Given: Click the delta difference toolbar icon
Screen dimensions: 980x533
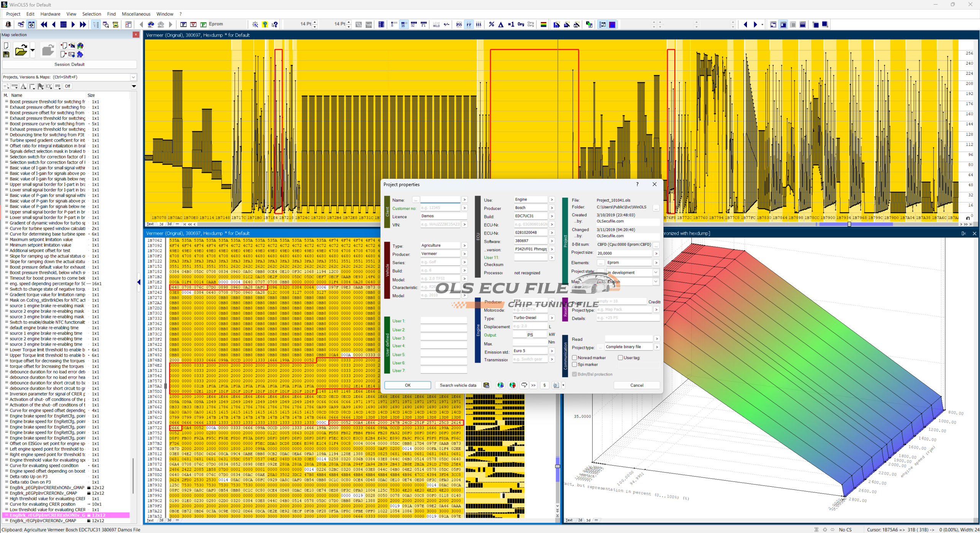Looking at the screenshot, I should pyautogui.click(x=501, y=25).
